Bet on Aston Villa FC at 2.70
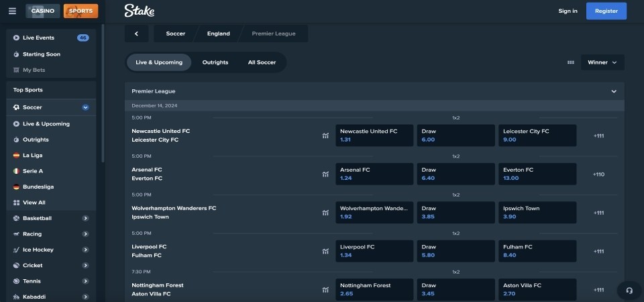644x302 pixels. point(537,290)
